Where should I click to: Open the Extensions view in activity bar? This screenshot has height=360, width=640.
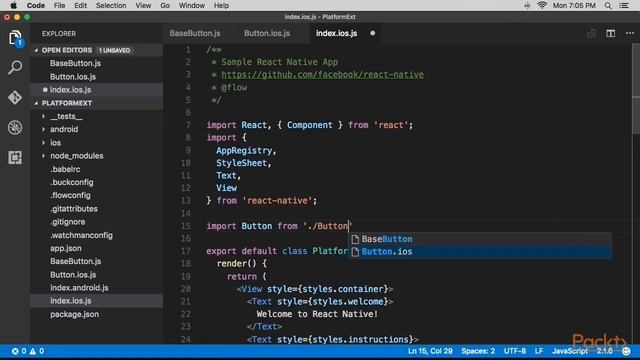coord(15,157)
